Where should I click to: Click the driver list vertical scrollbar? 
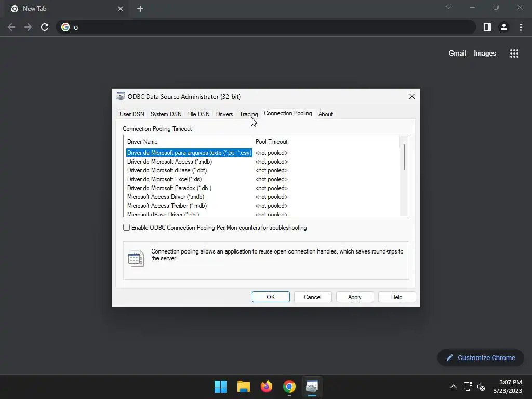pyautogui.click(x=404, y=157)
